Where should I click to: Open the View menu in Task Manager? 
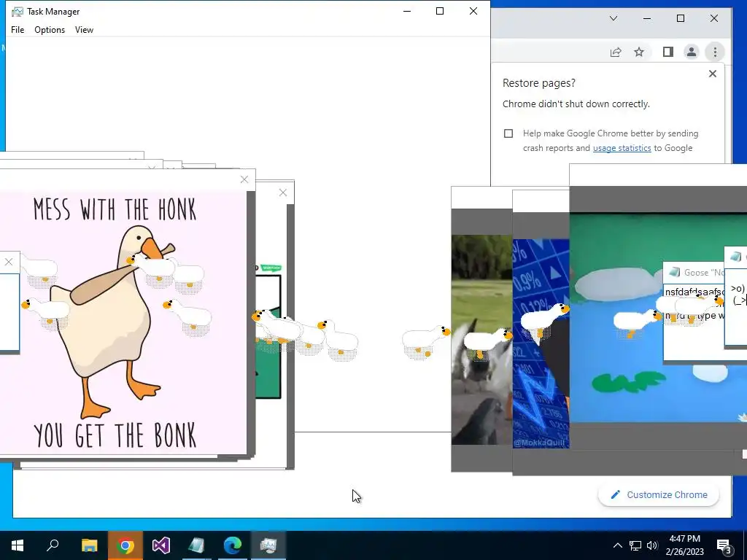click(x=84, y=29)
